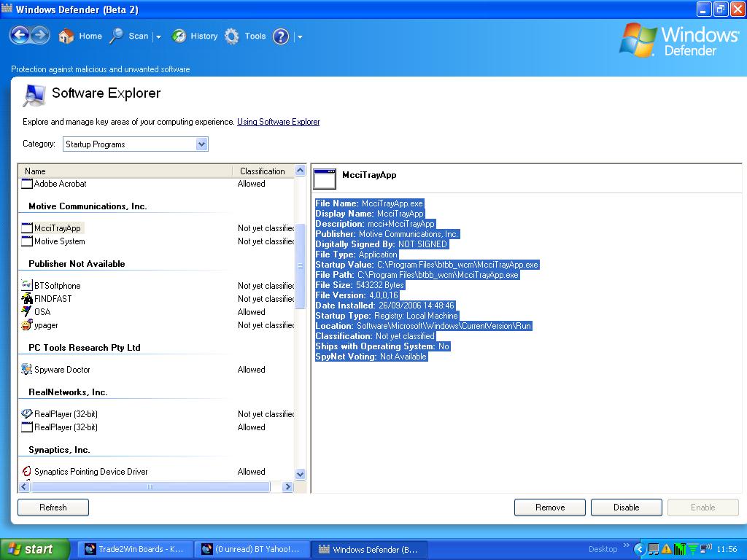Sort the list by the Name column header

pyautogui.click(x=125, y=171)
